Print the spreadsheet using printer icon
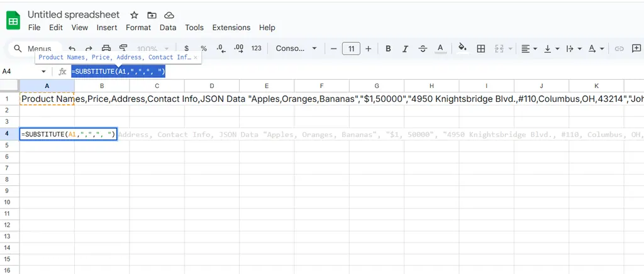Image resolution: width=644 pixels, height=274 pixels. click(x=106, y=48)
